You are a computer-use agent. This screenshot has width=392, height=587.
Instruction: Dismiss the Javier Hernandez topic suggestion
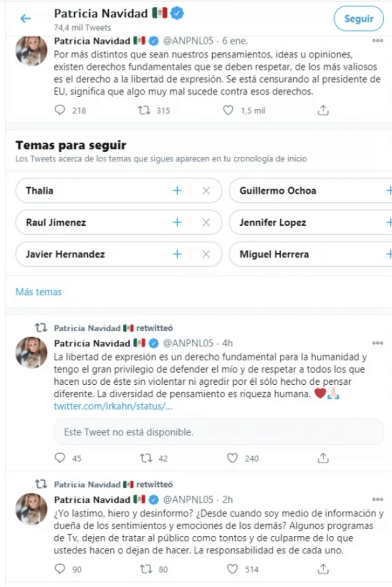(x=206, y=254)
